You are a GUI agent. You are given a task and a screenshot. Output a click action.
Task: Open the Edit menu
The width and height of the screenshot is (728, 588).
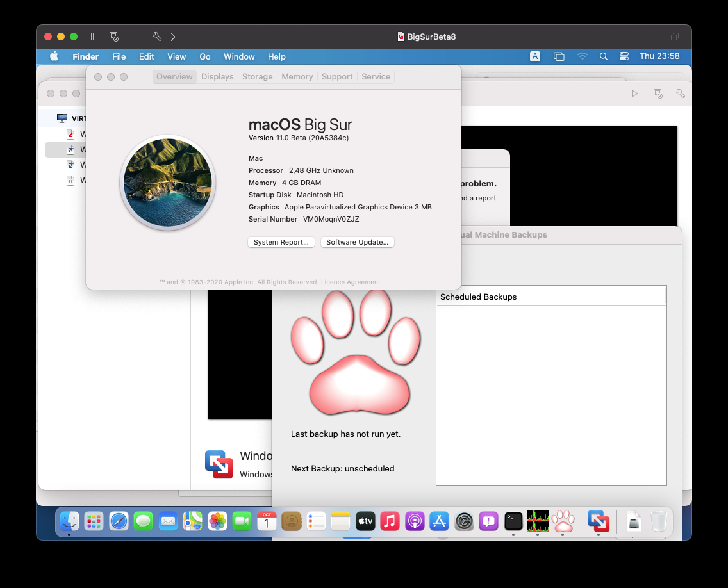146,56
